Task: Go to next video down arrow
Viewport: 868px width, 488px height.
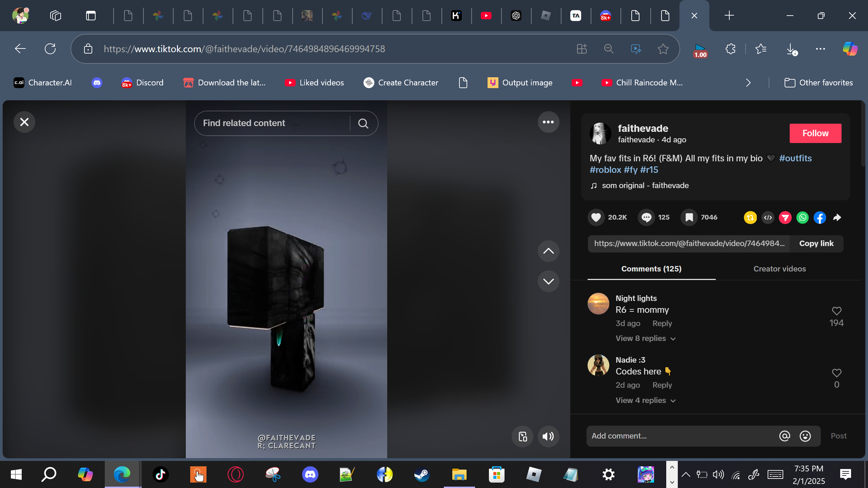Action: tap(548, 281)
